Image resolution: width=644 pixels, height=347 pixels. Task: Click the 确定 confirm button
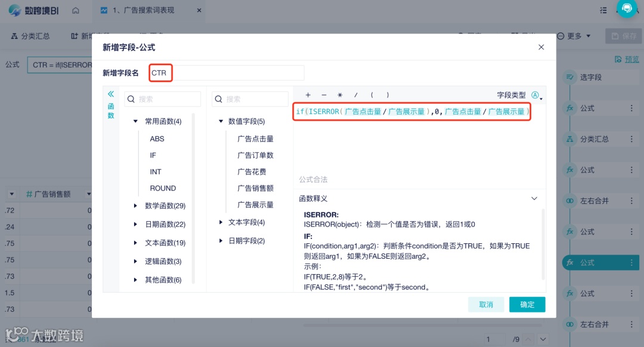pyautogui.click(x=527, y=304)
